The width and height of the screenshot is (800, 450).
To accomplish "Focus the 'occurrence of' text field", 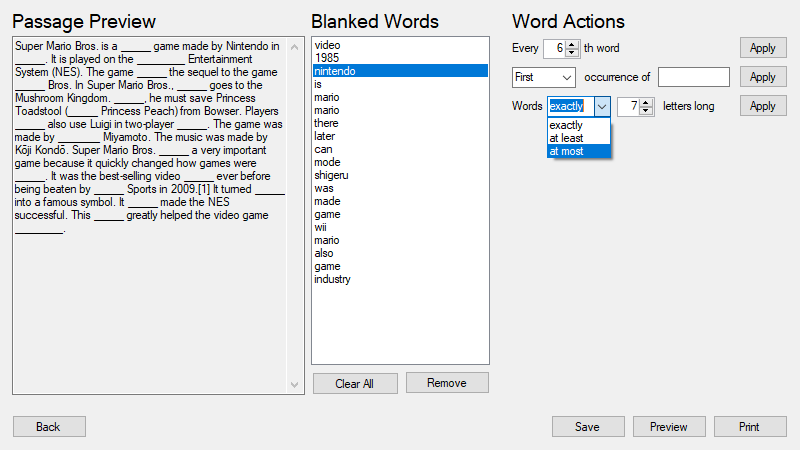I will click(694, 77).
